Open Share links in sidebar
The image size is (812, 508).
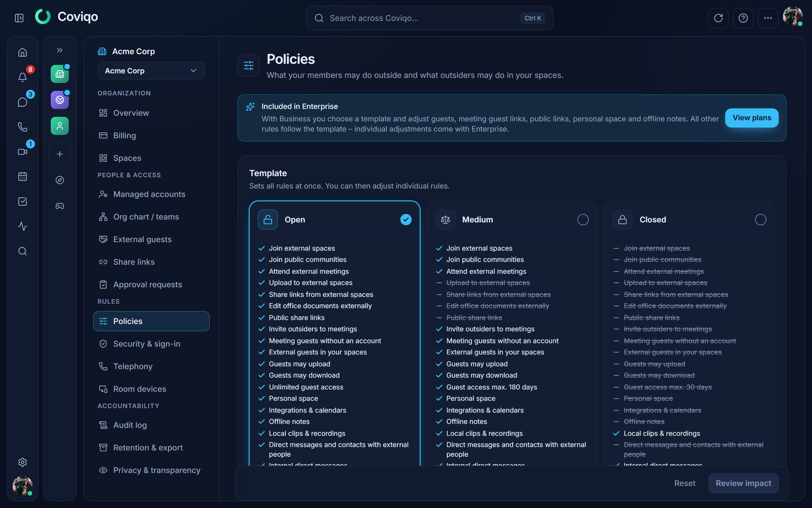pos(151,262)
